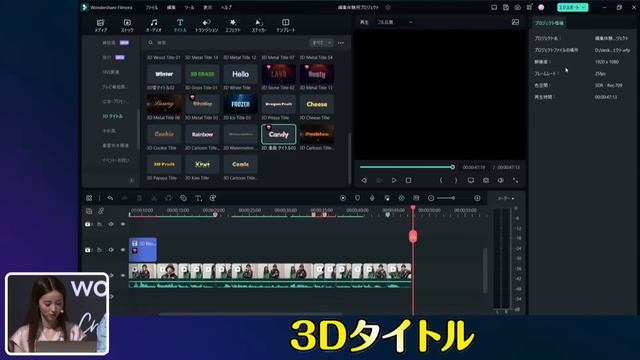Select the Candy 3D title thumbnail
Image resolution: width=640 pixels, height=360 pixels.
(x=278, y=134)
